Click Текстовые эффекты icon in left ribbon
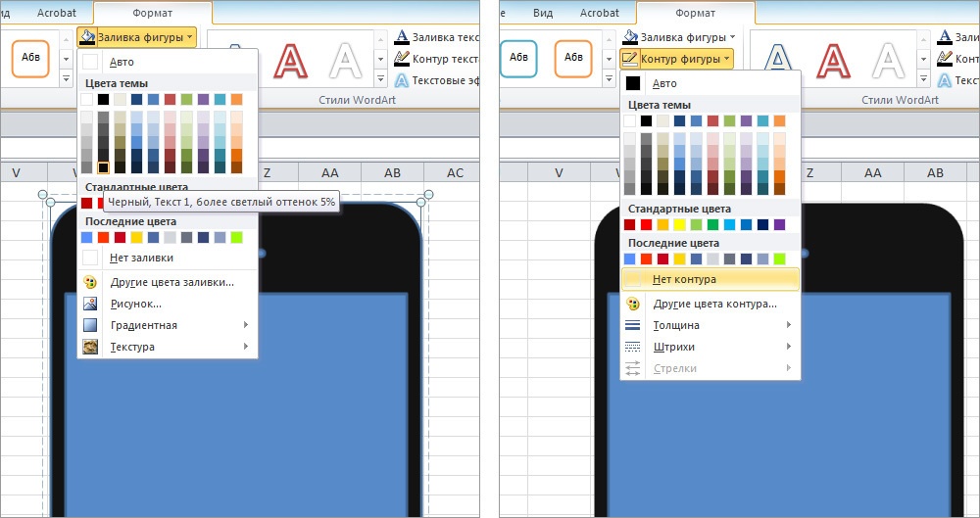The width and height of the screenshot is (980, 518). click(402, 80)
